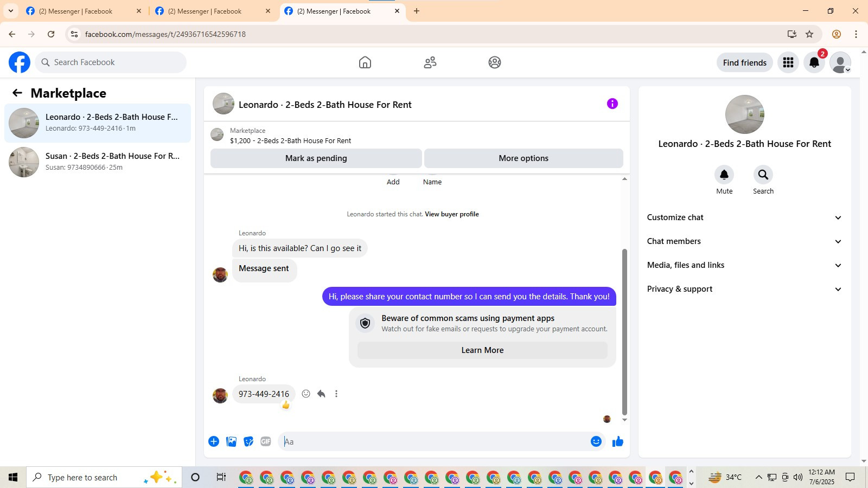868x488 pixels.
Task: Show hidden system tray icons
Action: pos(758,477)
